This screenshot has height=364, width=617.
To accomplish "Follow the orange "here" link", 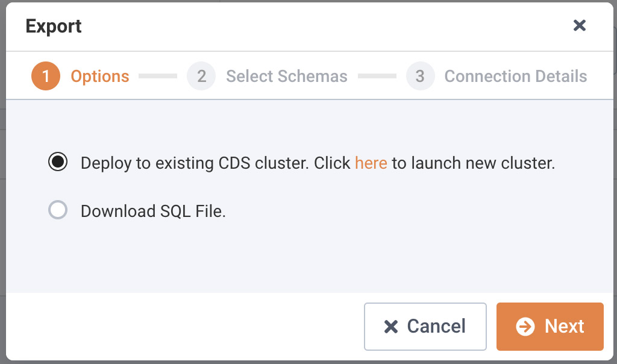I will [x=371, y=163].
